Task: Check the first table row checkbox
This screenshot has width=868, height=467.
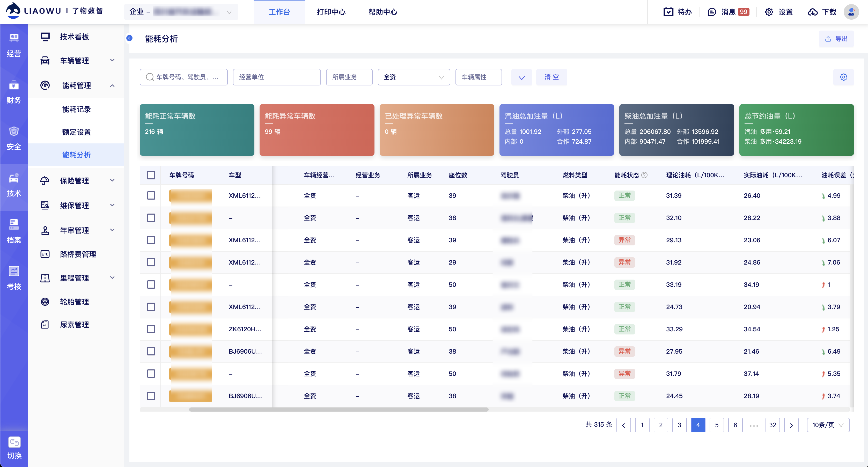Action: (x=151, y=195)
